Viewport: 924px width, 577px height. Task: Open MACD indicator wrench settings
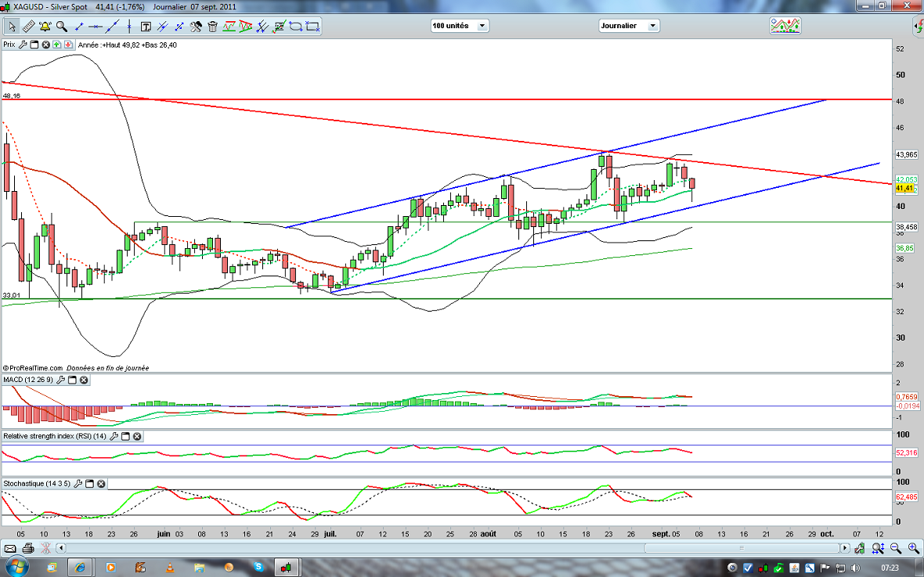pyautogui.click(x=61, y=380)
